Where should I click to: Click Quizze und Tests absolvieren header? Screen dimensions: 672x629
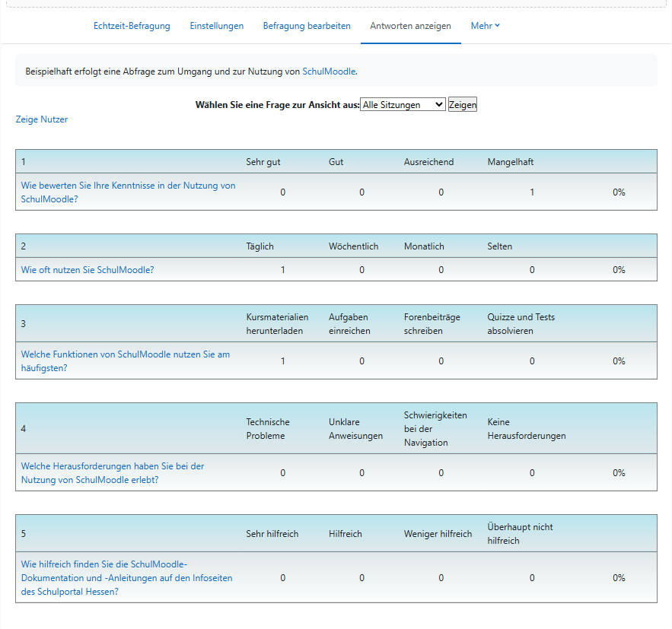coord(521,324)
